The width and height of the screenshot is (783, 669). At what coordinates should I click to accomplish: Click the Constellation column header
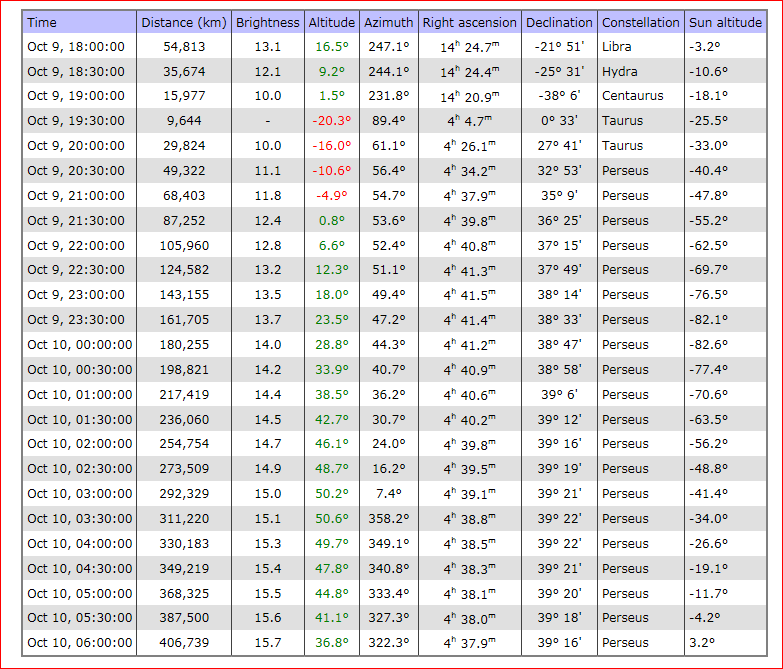pyautogui.click(x=641, y=22)
